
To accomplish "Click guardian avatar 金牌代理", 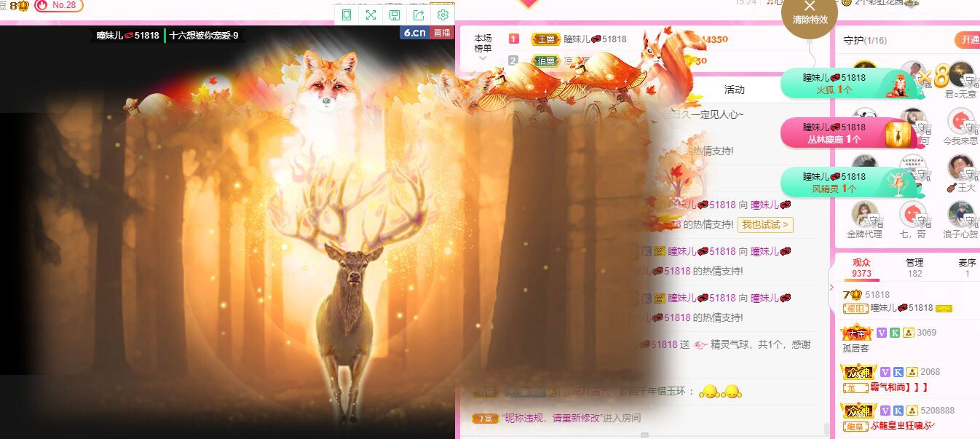I will 864,214.
